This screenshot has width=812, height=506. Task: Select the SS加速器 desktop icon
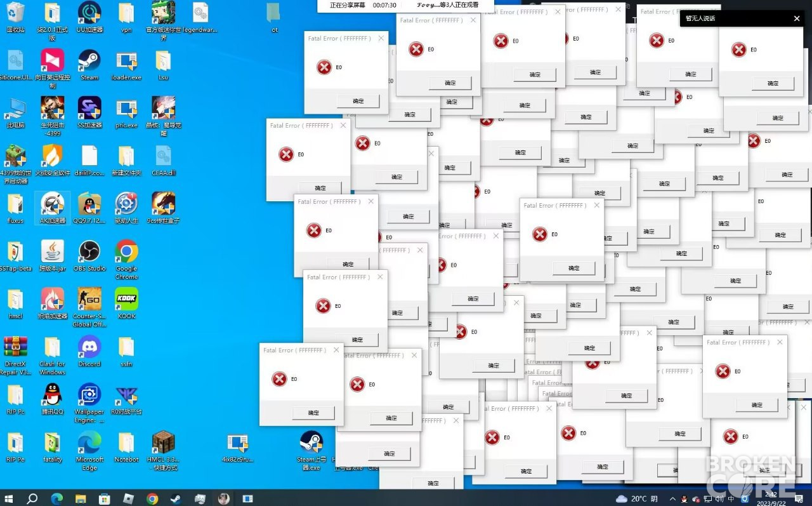pyautogui.click(x=89, y=113)
